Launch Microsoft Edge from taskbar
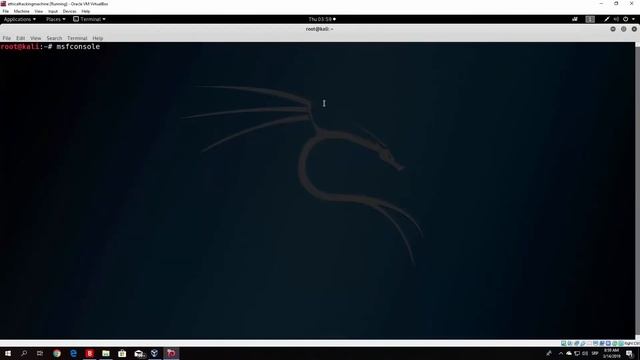The height and width of the screenshot is (360, 640). [x=73, y=353]
